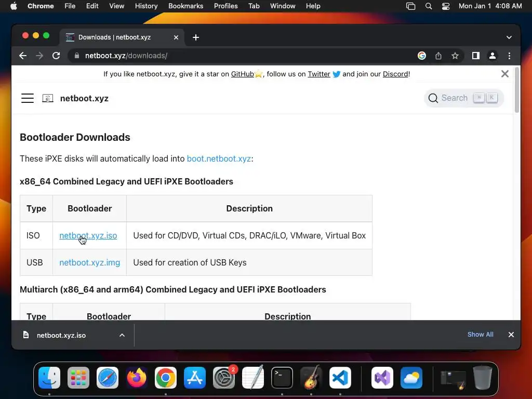Launch Safari from the Dock
This screenshot has width=532, height=399.
pos(108,378)
